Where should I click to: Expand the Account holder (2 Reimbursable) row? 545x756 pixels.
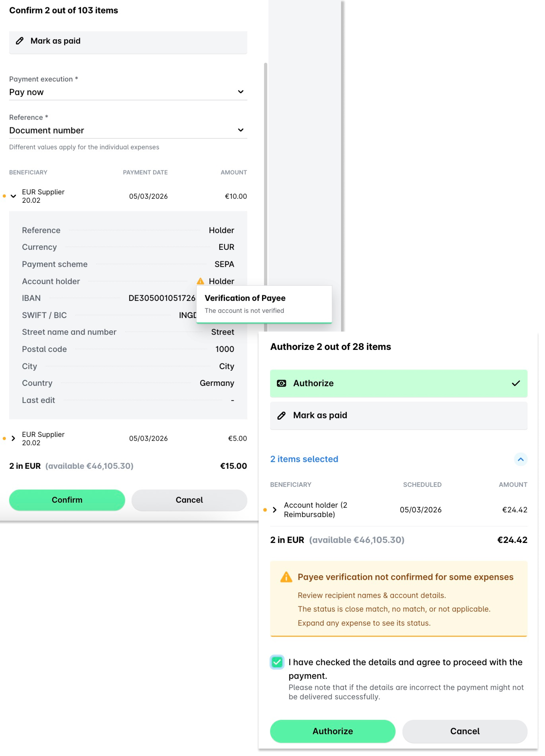point(275,510)
